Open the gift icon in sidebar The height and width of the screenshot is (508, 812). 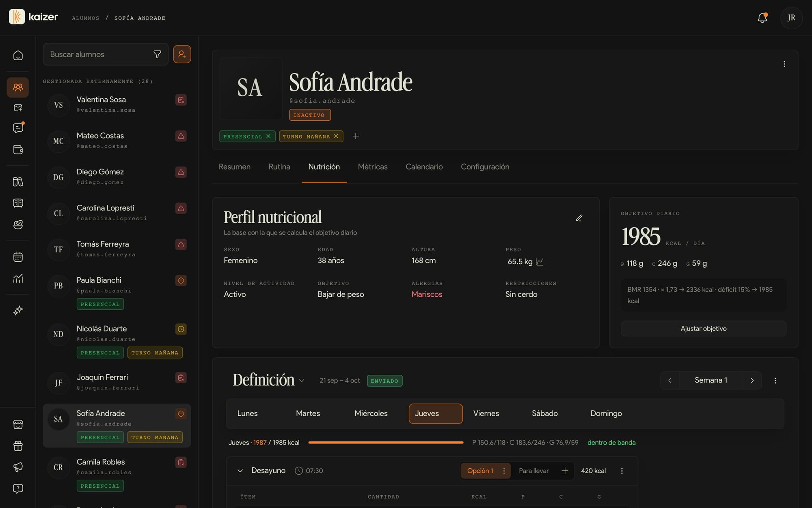(18, 446)
